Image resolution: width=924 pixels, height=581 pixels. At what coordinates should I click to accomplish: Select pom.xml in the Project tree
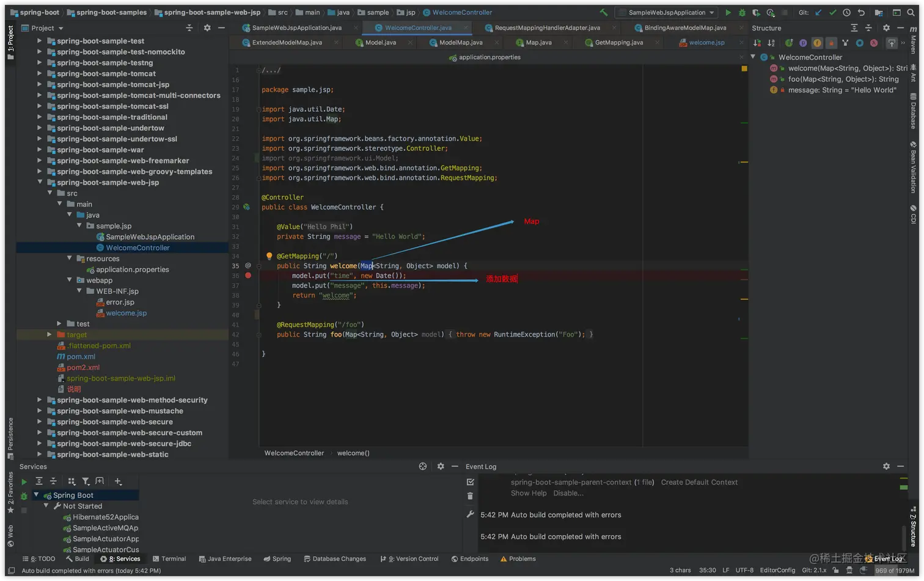81,357
